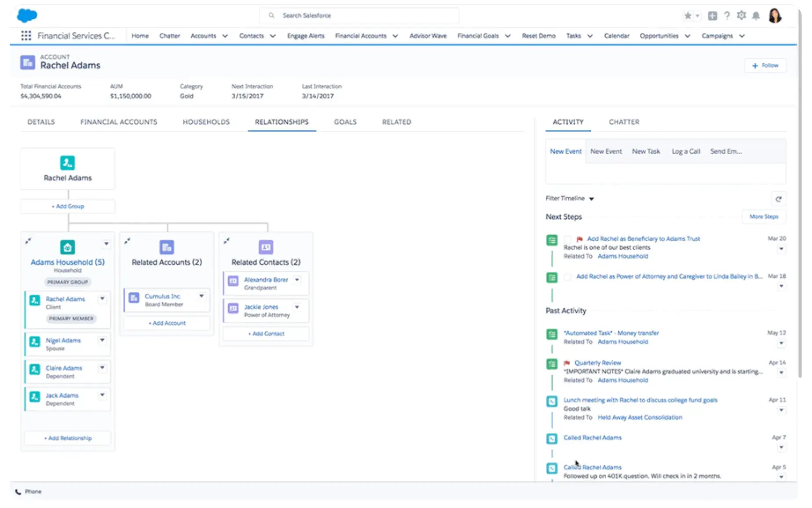
Task: Click the Salesforce Help question mark icon
Action: [x=727, y=15]
